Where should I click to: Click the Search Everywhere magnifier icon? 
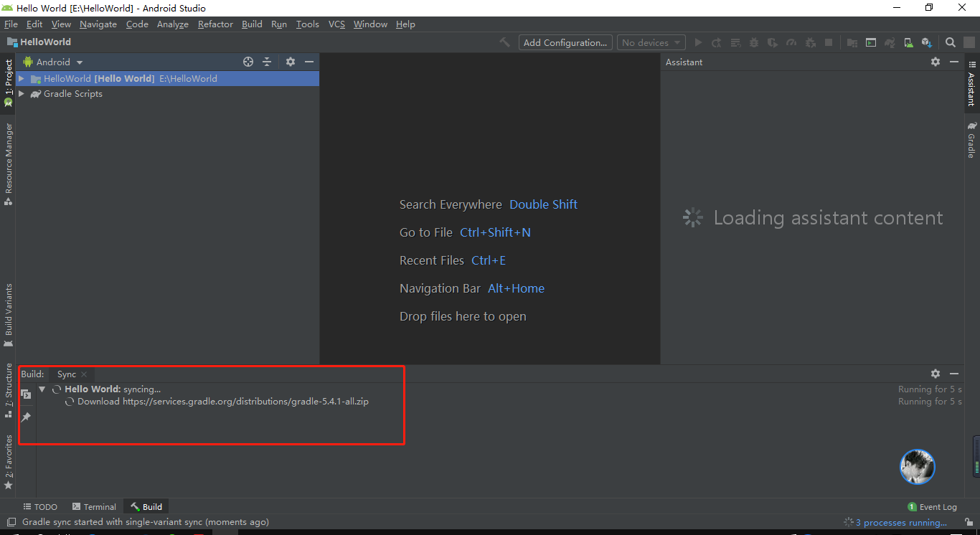pyautogui.click(x=951, y=42)
